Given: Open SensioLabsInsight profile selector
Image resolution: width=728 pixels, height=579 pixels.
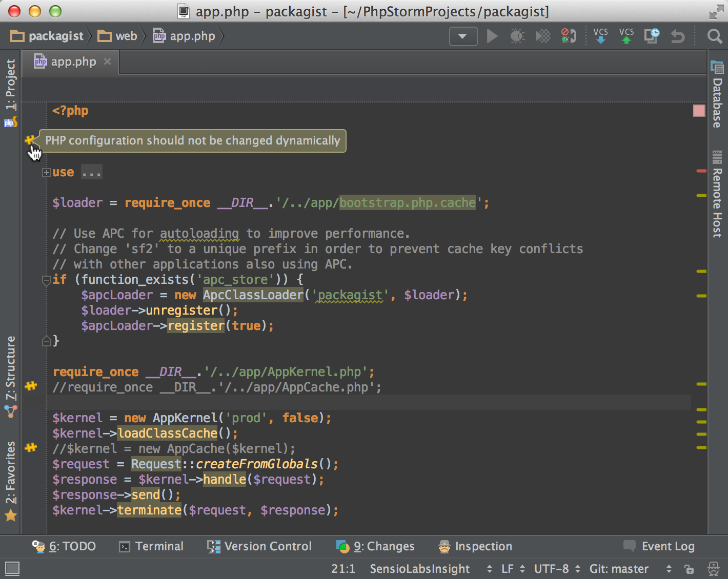Looking at the screenshot, I should [x=431, y=569].
